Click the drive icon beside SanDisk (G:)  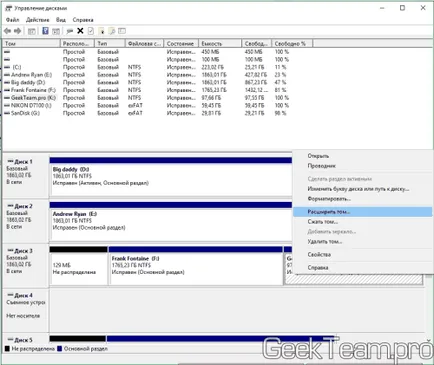click(x=7, y=113)
